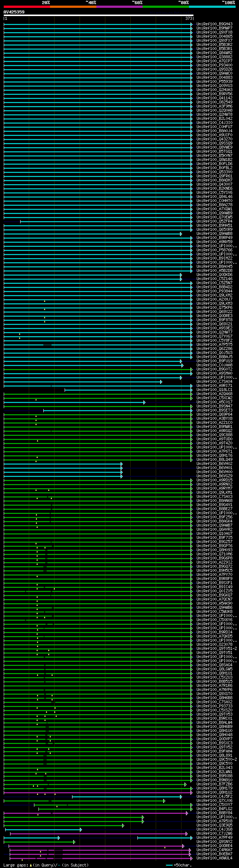
Task: Click hit label UniRef100_A3F9M6
Action: 214,106
